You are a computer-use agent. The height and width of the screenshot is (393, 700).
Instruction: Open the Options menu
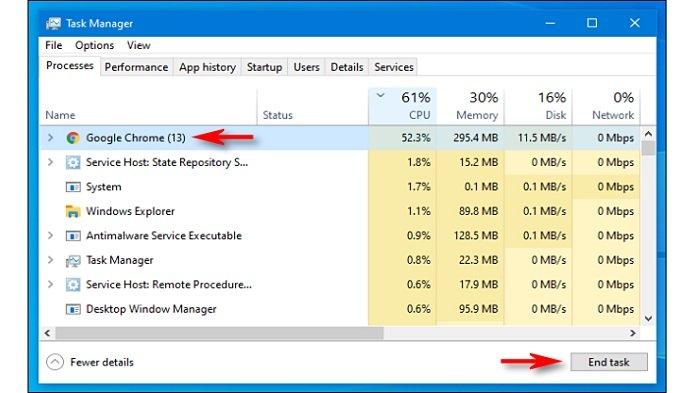[x=94, y=45]
